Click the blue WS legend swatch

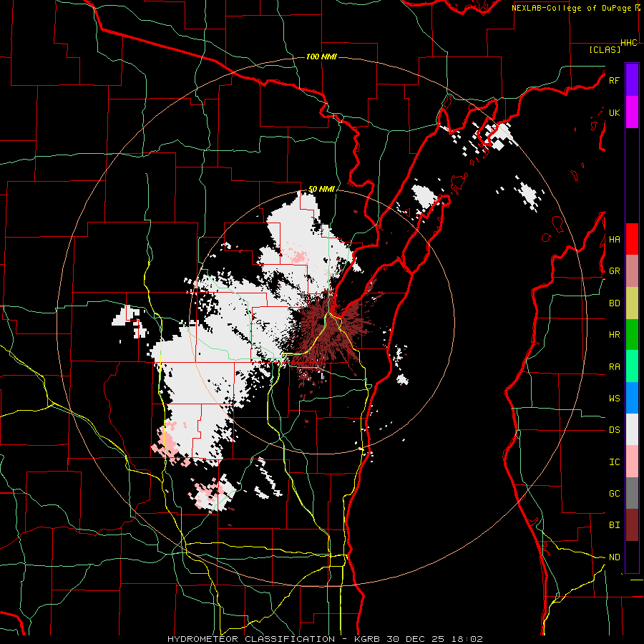(x=632, y=398)
